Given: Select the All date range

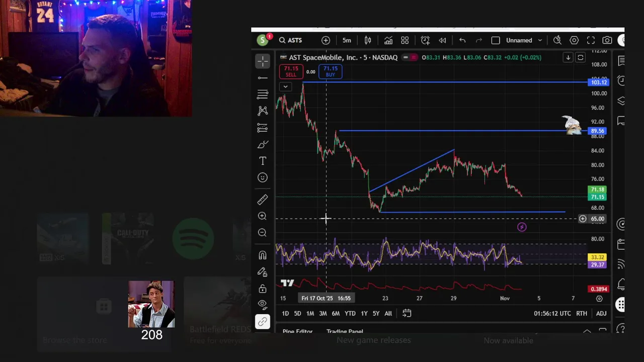Looking at the screenshot, I should pos(388,313).
